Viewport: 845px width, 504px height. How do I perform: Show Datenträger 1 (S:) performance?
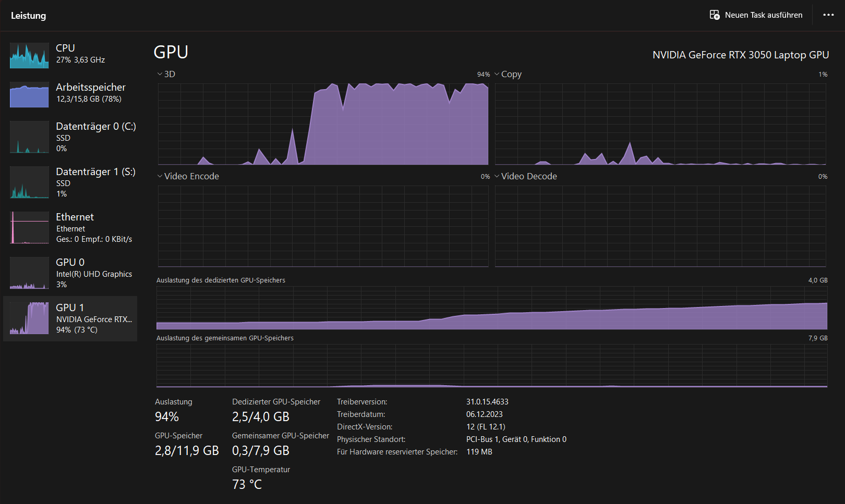[70, 182]
